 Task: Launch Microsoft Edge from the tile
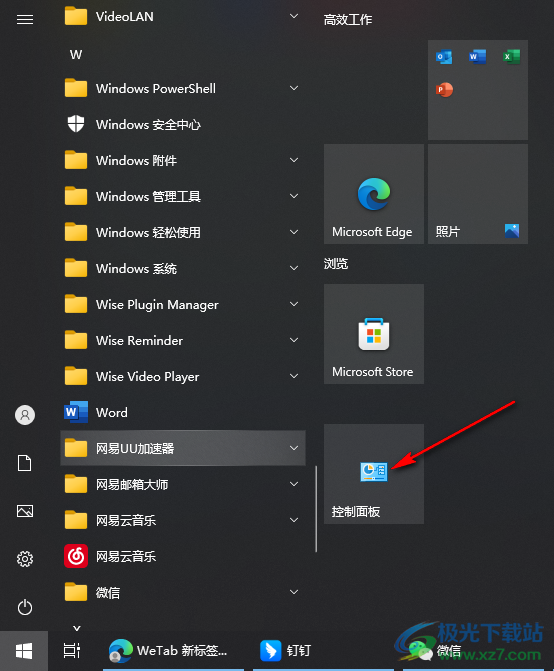(x=373, y=194)
